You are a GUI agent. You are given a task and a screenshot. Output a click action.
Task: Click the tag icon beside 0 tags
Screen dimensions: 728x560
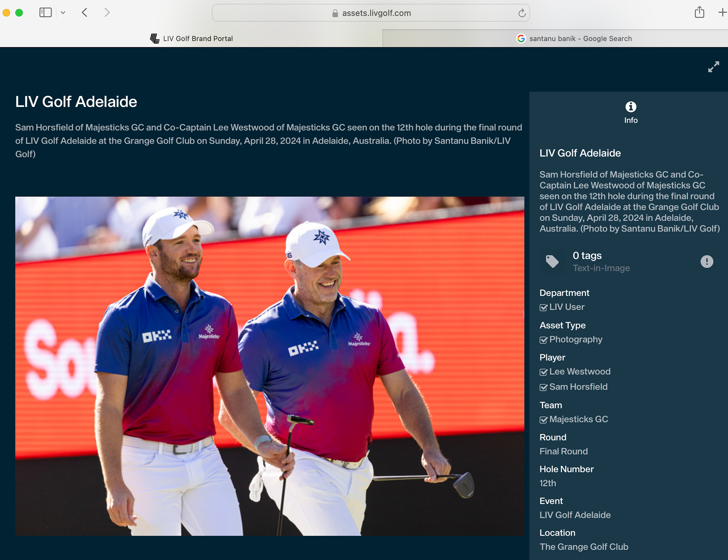[x=552, y=261]
